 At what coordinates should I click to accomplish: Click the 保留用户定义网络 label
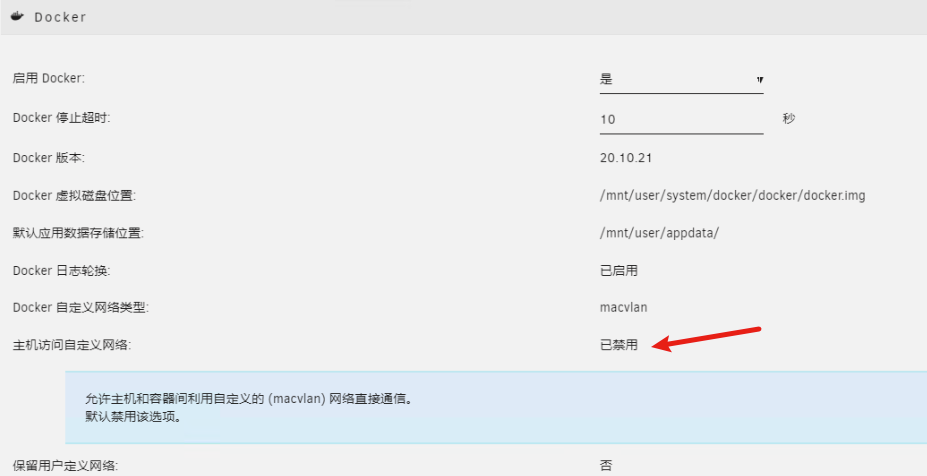(71, 465)
